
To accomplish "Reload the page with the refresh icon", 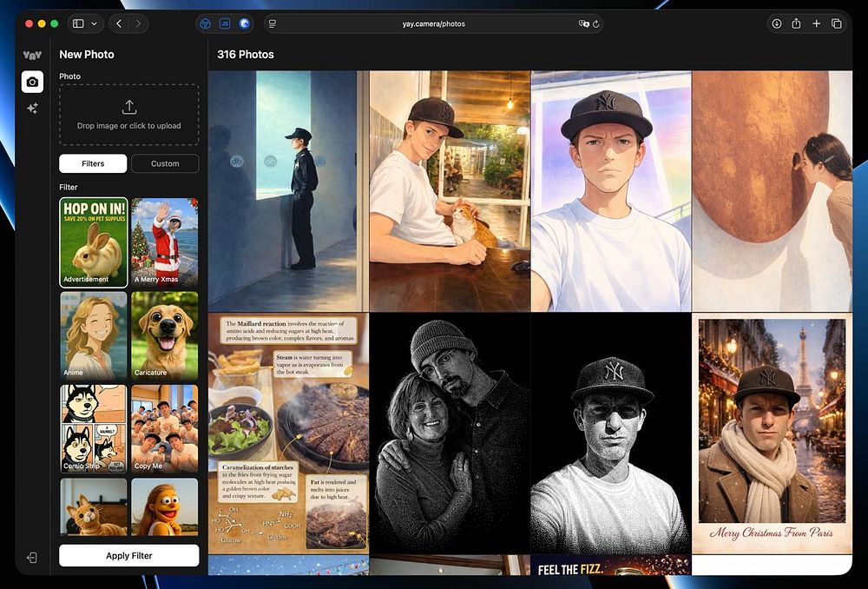I will (x=596, y=23).
